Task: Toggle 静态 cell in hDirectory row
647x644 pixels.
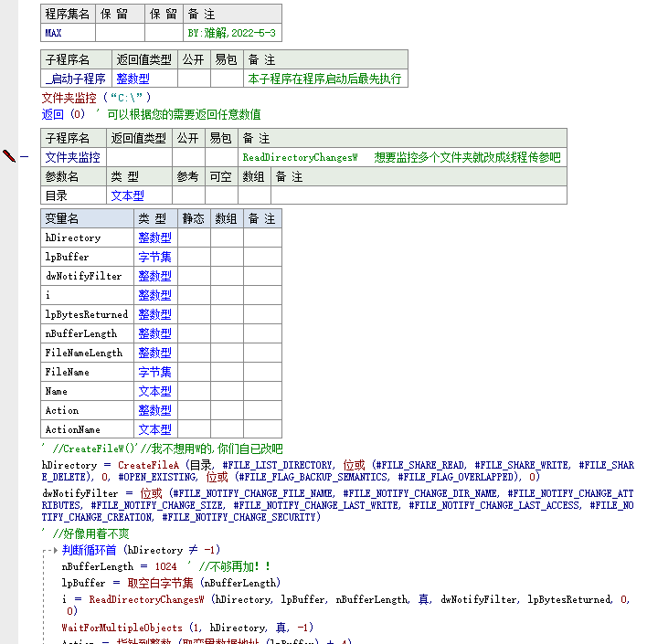Action: click(x=194, y=238)
